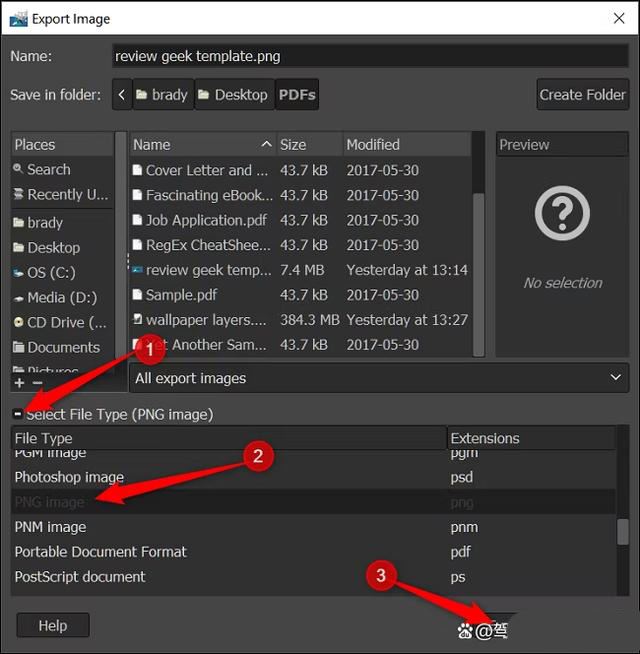Select the Media (D:) drive
The width and height of the screenshot is (640, 654).
60,297
